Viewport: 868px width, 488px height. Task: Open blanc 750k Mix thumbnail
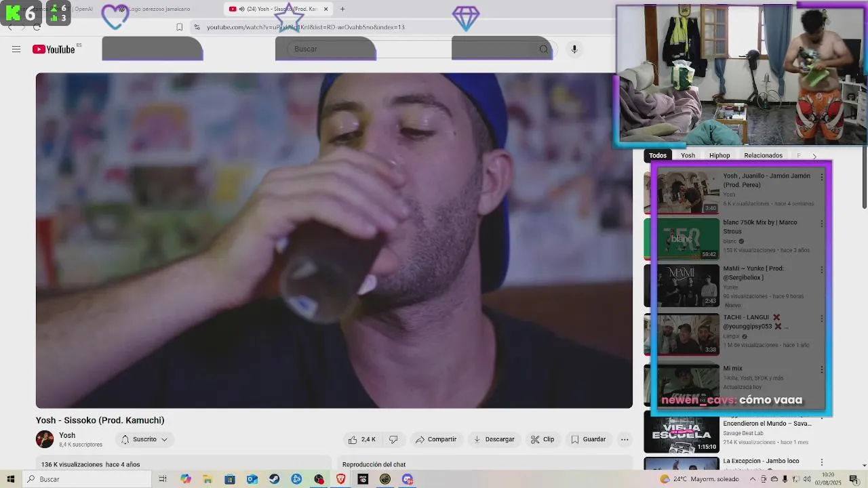pyautogui.click(x=682, y=239)
